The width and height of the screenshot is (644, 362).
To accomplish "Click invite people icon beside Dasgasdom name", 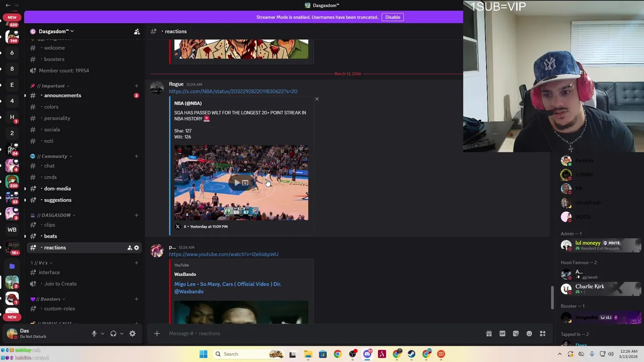I will tap(137, 31).
